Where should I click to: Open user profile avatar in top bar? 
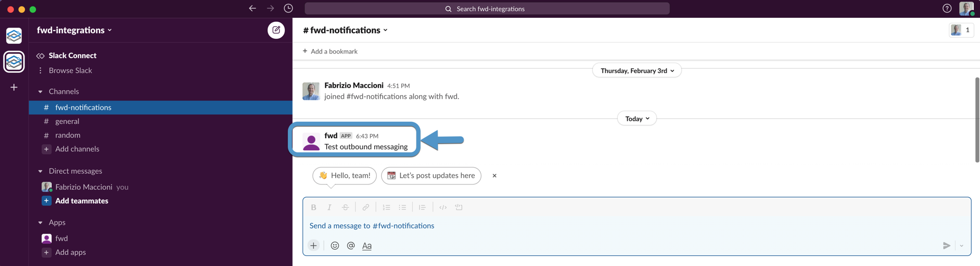(x=967, y=8)
